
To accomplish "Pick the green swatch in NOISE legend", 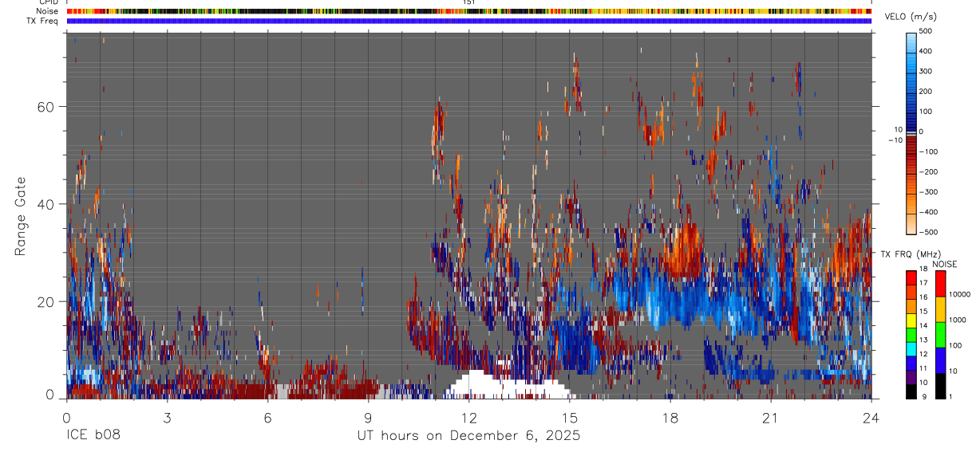I will click(940, 335).
